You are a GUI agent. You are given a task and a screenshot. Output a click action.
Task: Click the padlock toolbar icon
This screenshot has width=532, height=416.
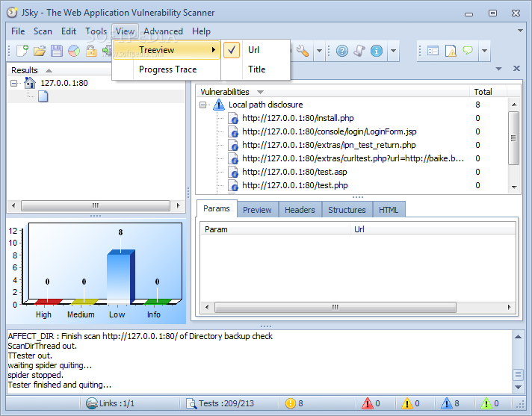pyautogui.click(x=91, y=51)
